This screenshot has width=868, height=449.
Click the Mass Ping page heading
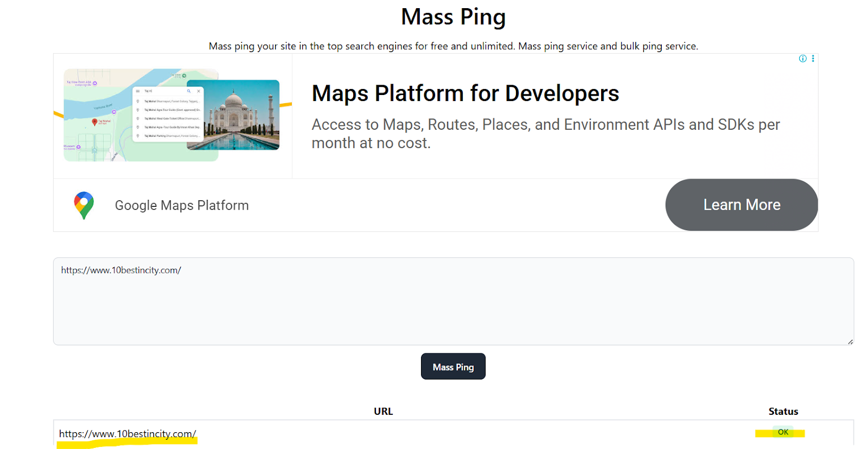pos(454,17)
